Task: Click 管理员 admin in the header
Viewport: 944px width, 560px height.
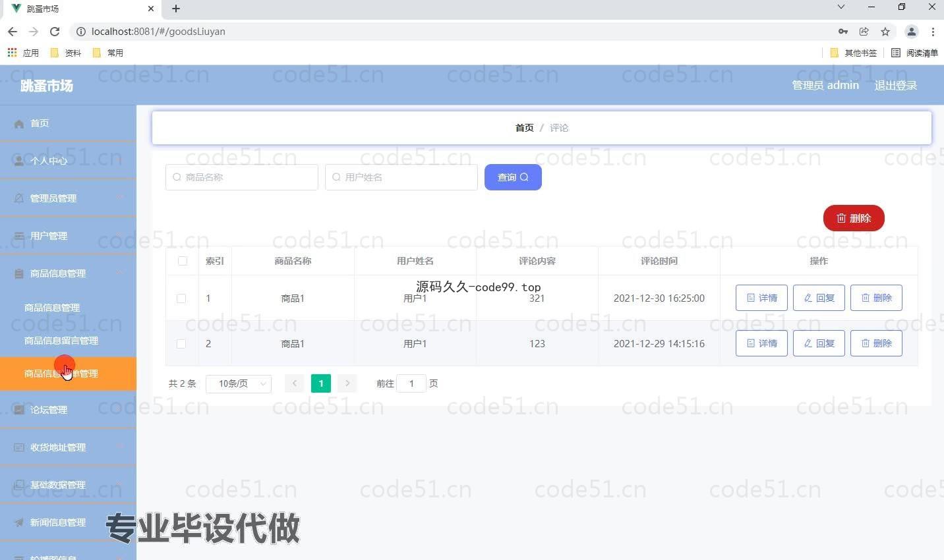Action: coord(825,86)
